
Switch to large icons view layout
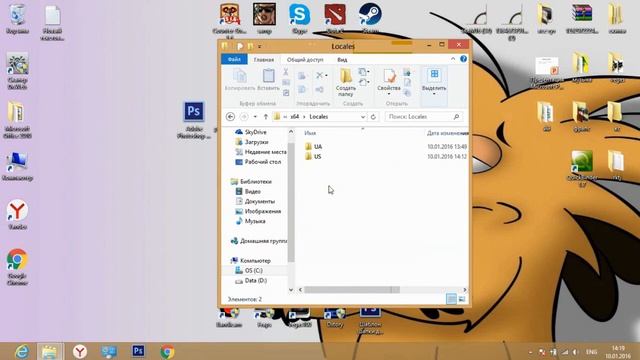[462, 299]
